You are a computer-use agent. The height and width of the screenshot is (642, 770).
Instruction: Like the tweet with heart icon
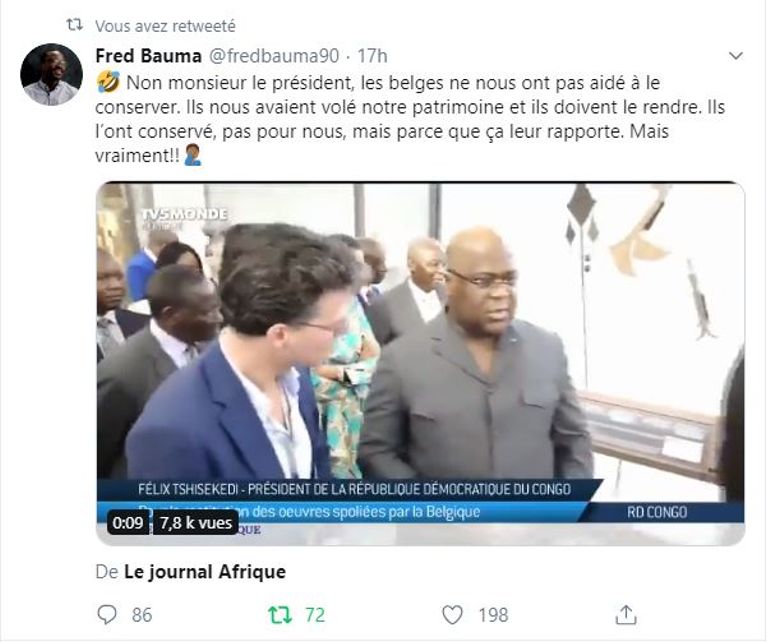pos(452,614)
